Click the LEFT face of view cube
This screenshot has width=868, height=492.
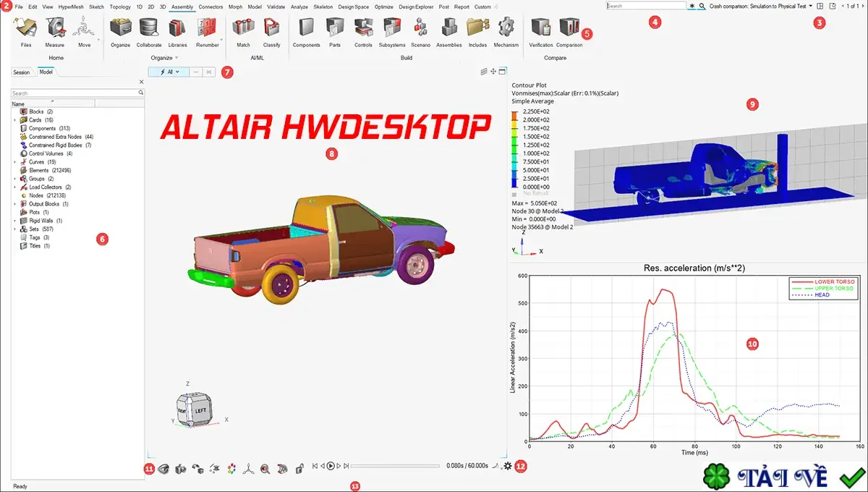201,410
